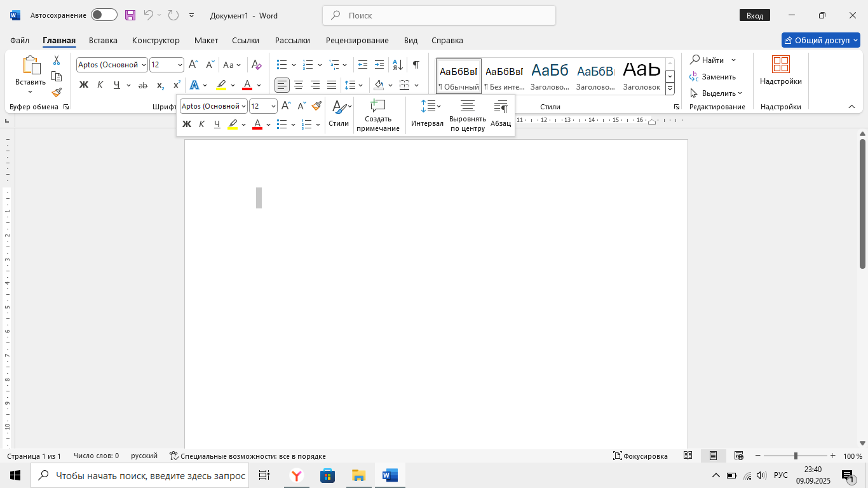Click Заменить (Replace) button
This screenshot has width=868, height=488.
click(x=713, y=76)
